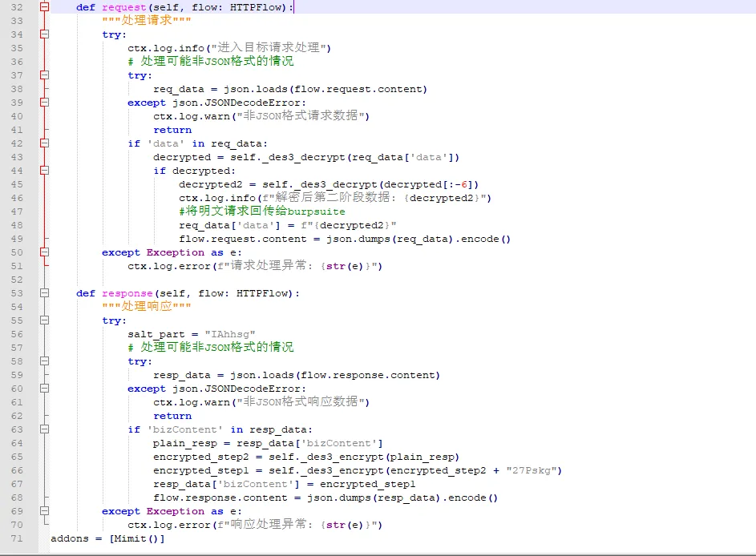Collapse the def response fold at line 53
The image size is (756, 556).
[x=44, y=293]
